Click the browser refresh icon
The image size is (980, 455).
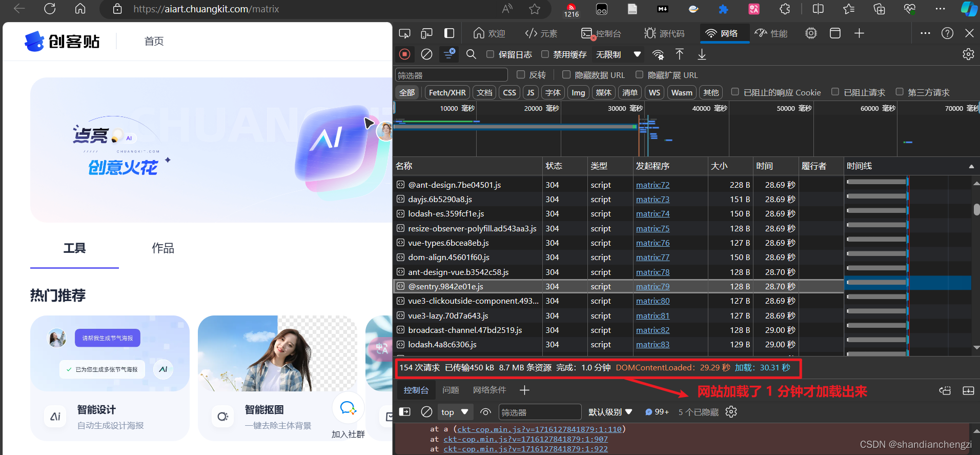pyautogui.click(x=50, y=9)
